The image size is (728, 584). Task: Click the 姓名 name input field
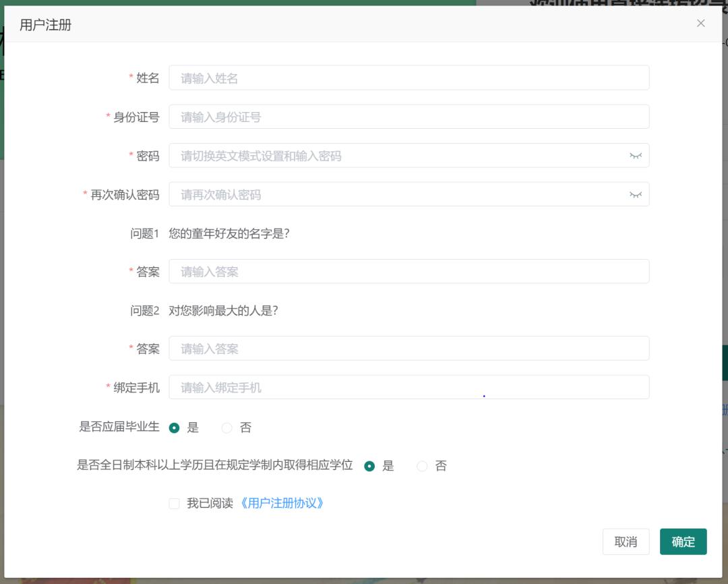click(x=409, y=78)
